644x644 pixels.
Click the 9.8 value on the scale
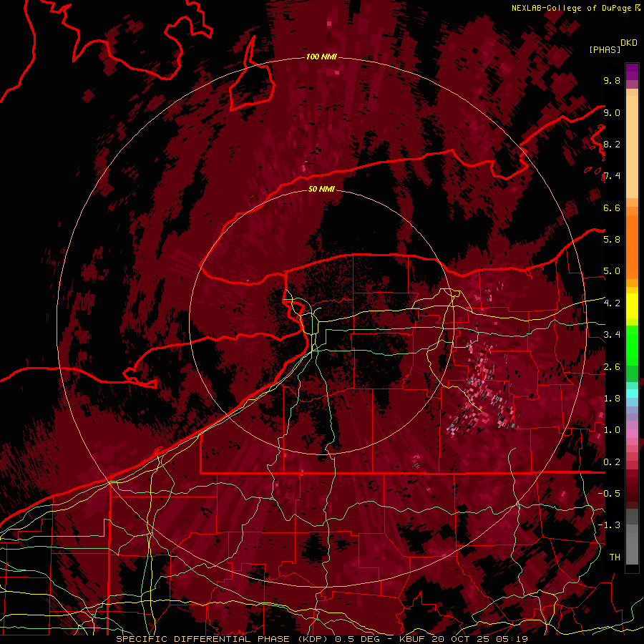coord(612,80)
